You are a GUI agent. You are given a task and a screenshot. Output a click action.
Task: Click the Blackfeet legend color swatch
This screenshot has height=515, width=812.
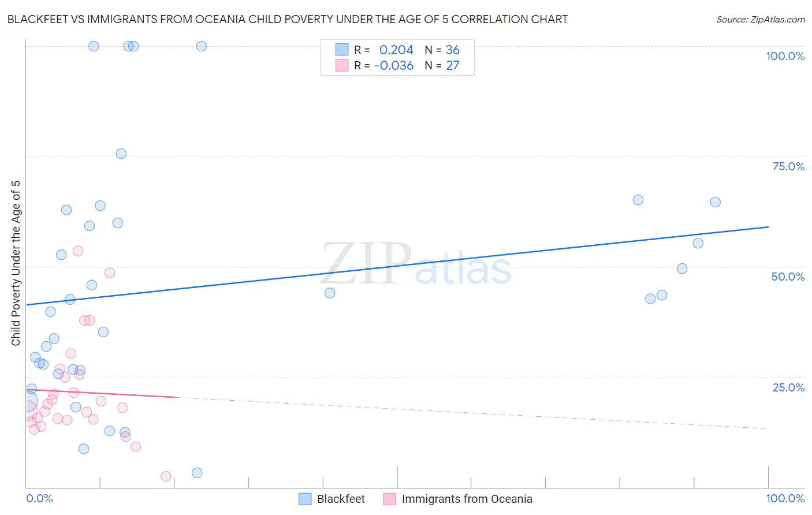tap(305, 499)
